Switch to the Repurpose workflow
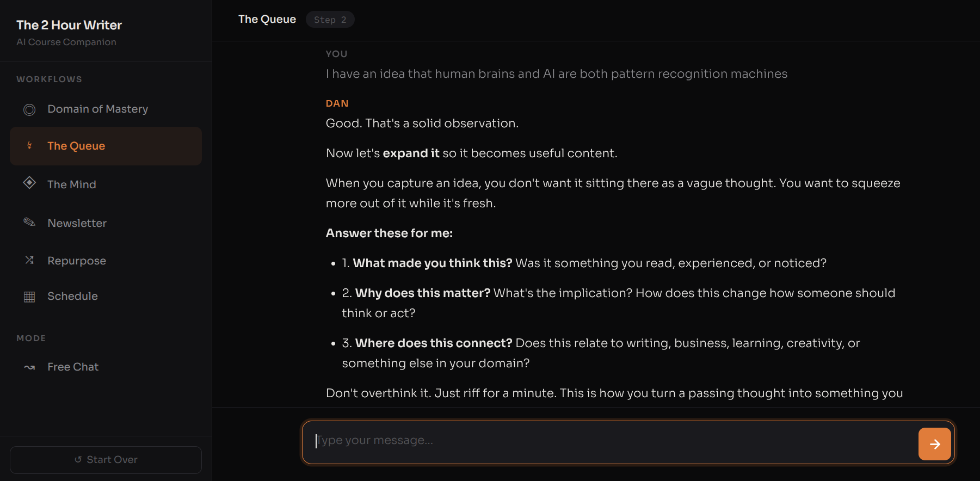The width and height of the screenshot is (980, 481). [76, 261]
